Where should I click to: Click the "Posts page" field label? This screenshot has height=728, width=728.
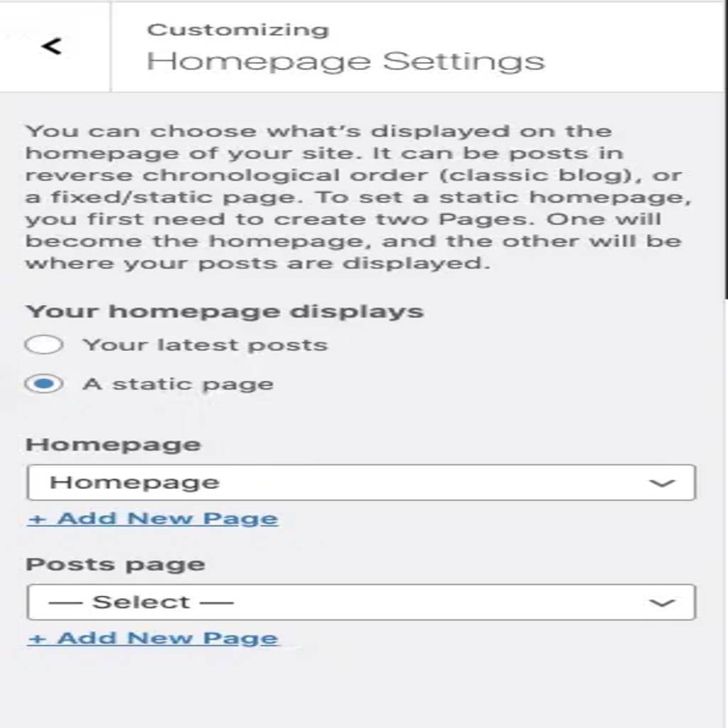pos(115,564)
